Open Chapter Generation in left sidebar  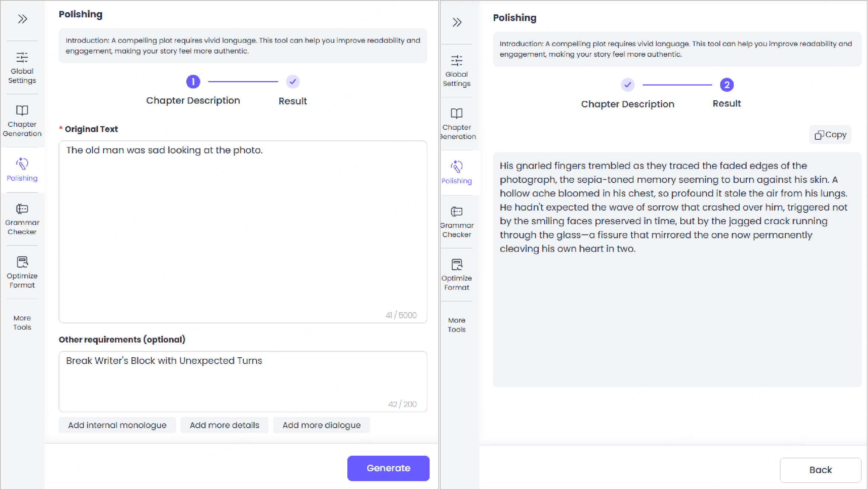[22, 121]
